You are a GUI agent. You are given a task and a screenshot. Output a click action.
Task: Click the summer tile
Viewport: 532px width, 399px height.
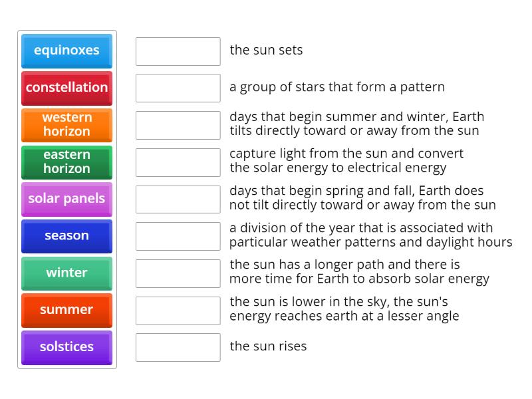pos(66,311)
